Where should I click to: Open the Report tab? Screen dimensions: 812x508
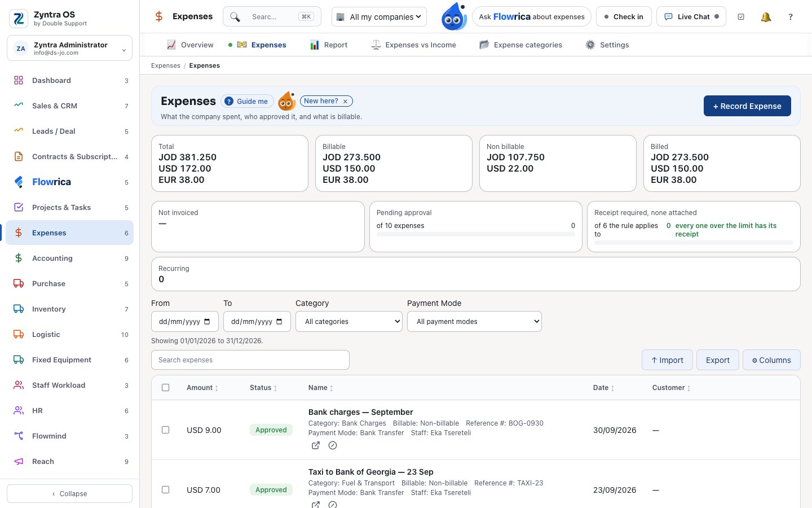(329, 45)
